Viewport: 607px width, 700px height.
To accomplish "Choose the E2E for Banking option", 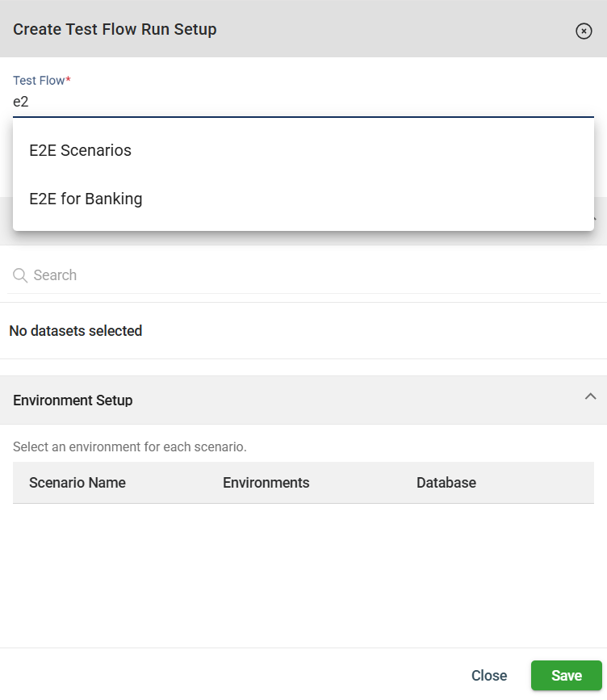I will [x=86, y=199].
